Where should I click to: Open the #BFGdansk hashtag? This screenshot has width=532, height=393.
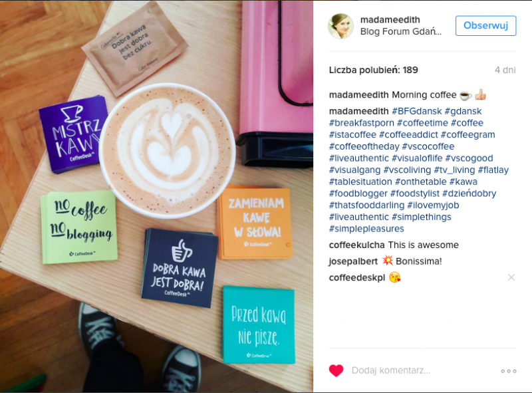click(x=417, y=111)
